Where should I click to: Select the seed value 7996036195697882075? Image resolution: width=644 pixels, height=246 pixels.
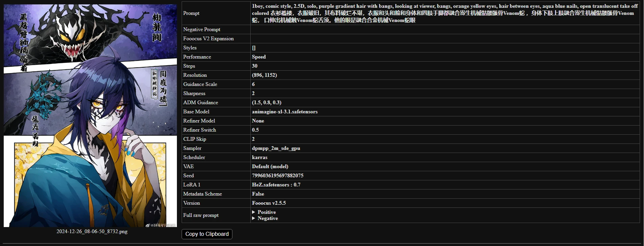pyautogui.click(x=278, y=176)
